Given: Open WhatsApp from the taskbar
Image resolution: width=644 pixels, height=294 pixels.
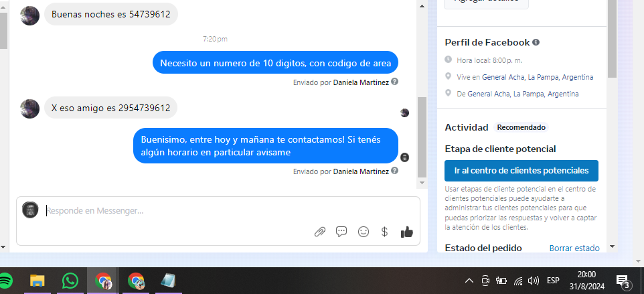Looking at the screenshot, I should (70, 281).
